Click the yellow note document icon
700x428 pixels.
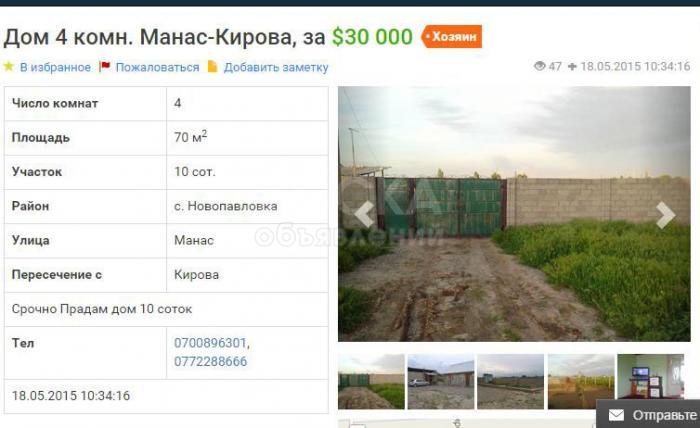tap(212, 66)
